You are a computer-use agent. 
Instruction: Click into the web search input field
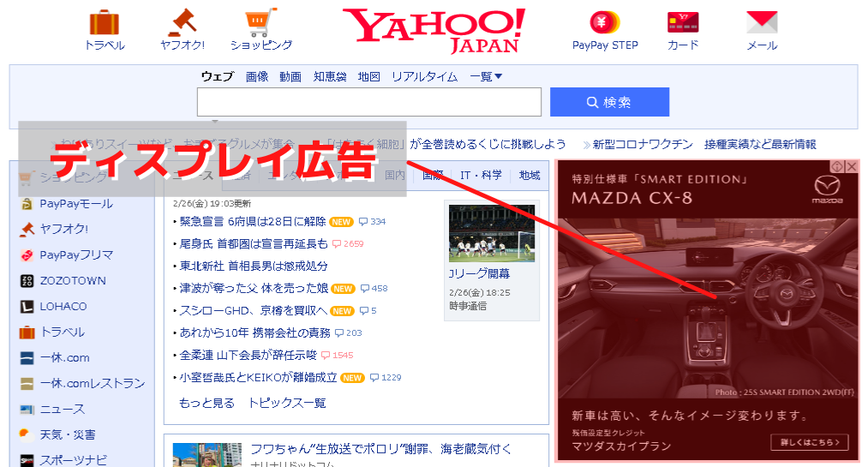369,102
